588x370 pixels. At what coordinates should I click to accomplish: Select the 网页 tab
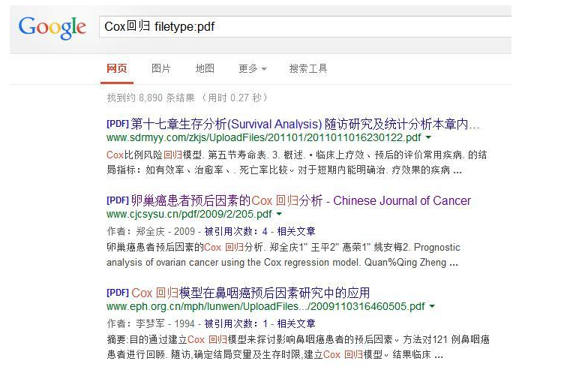pos(117,68)
